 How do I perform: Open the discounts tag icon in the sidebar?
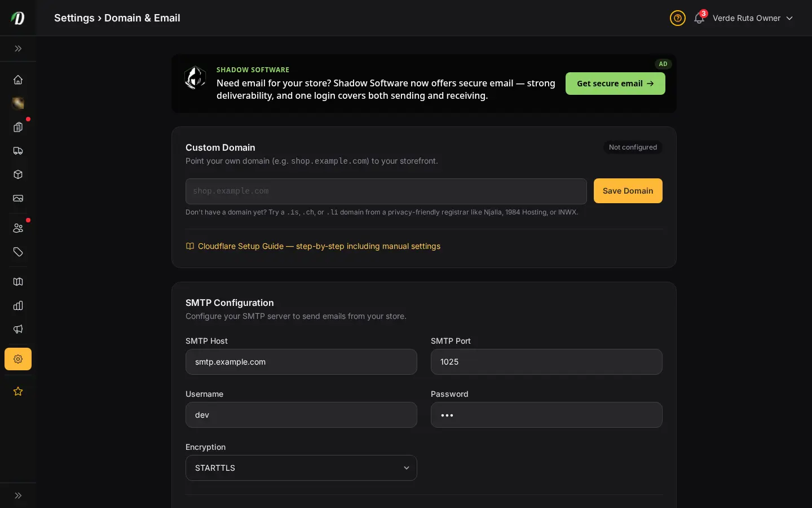click(x=18, y=252)
